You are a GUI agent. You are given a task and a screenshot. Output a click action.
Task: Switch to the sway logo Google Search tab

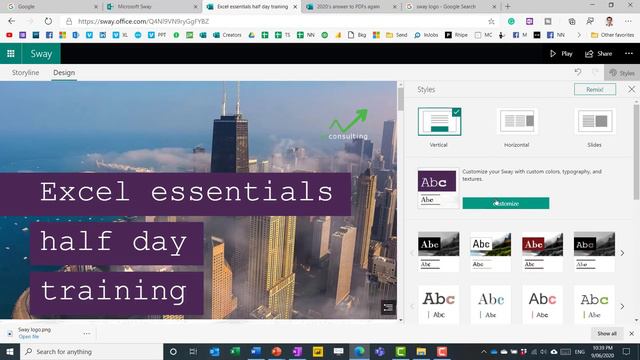click(x=451, y=7)
